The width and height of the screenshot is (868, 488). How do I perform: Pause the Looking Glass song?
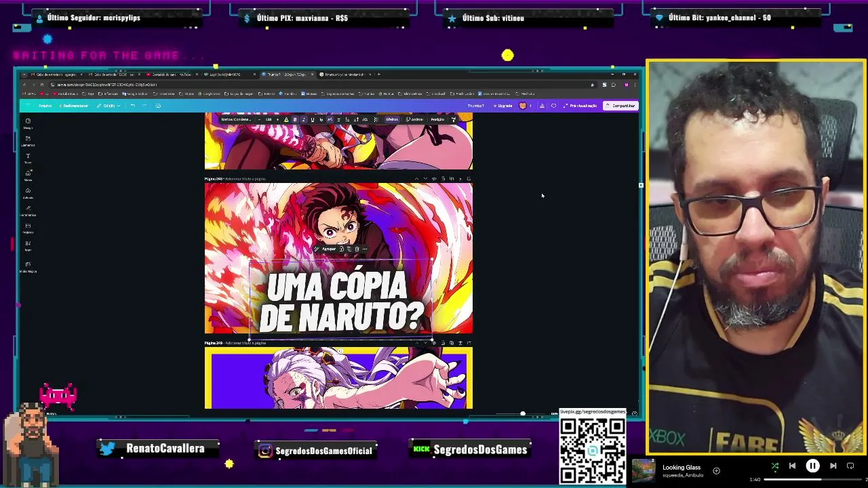coord(812,466)
